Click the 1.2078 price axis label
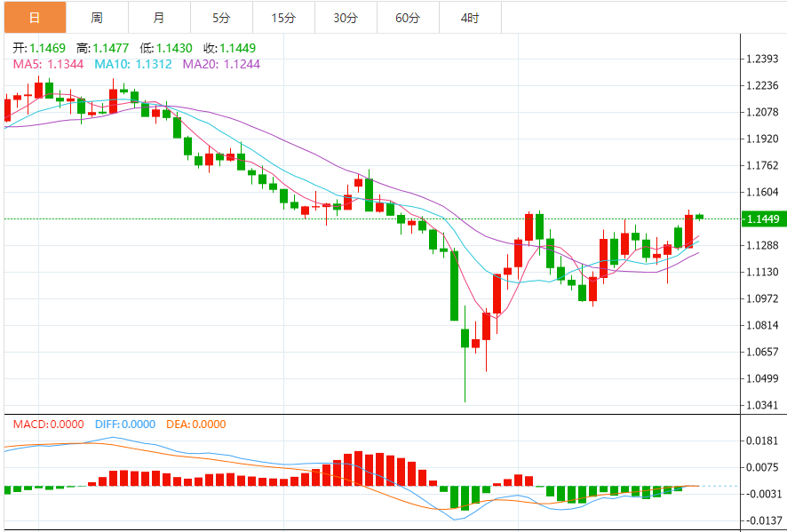The width and height of the screenshot is (787, 532). point(762,113)
